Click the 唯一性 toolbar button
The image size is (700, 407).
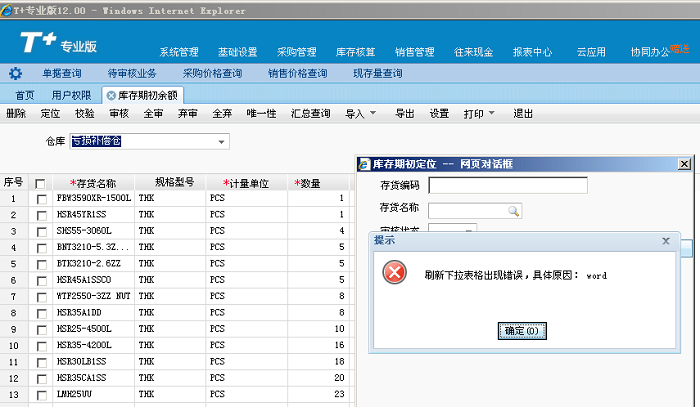[x=261, y=114]
